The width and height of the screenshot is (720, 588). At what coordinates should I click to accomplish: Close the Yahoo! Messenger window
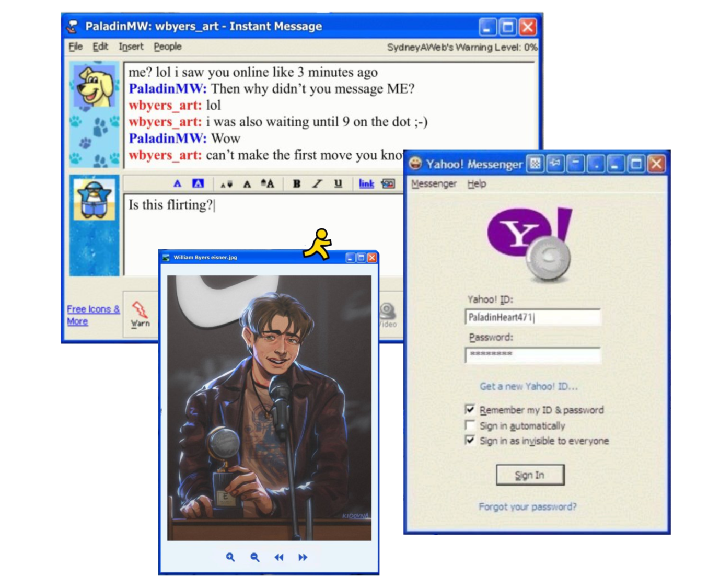point(656,164)
